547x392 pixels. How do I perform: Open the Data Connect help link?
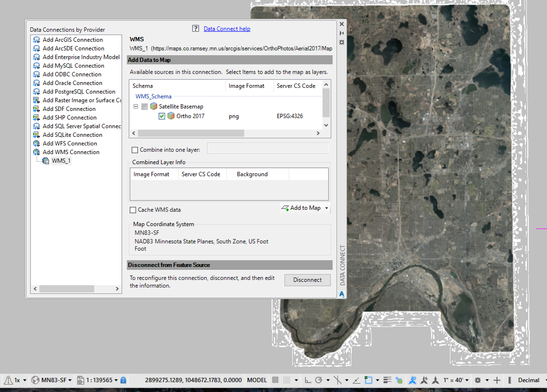(227, 29)
